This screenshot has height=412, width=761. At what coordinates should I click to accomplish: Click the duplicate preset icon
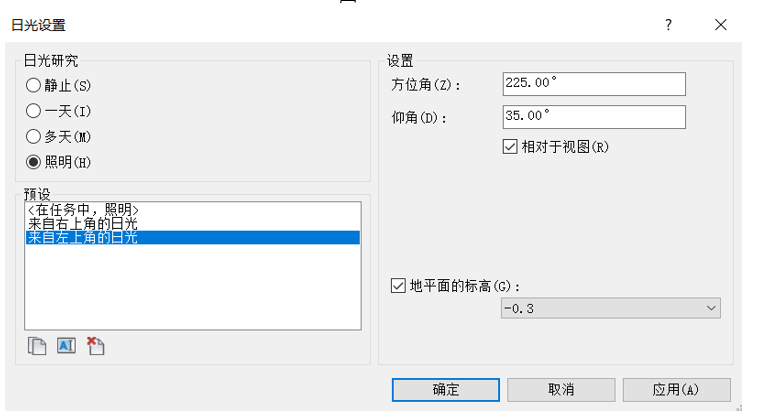pos(37,346)
